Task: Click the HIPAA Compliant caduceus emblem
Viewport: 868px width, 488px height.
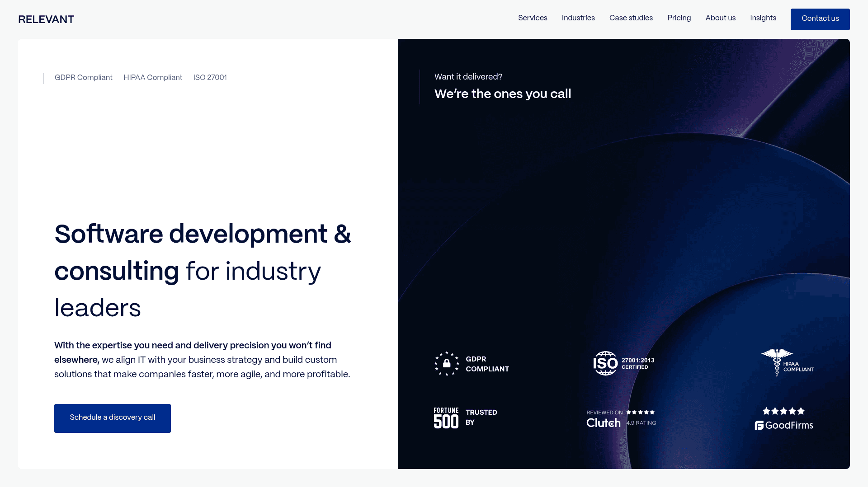Action: (x=776, y=361)
